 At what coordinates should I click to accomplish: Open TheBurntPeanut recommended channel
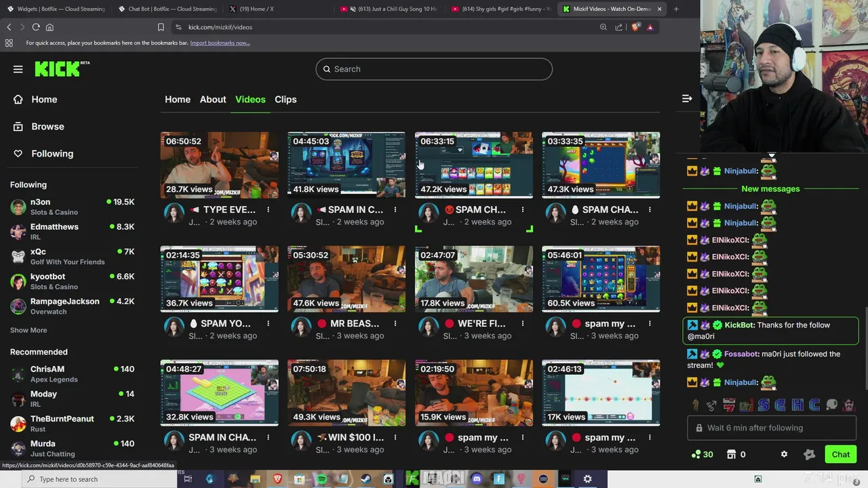(x=73, y=424)
